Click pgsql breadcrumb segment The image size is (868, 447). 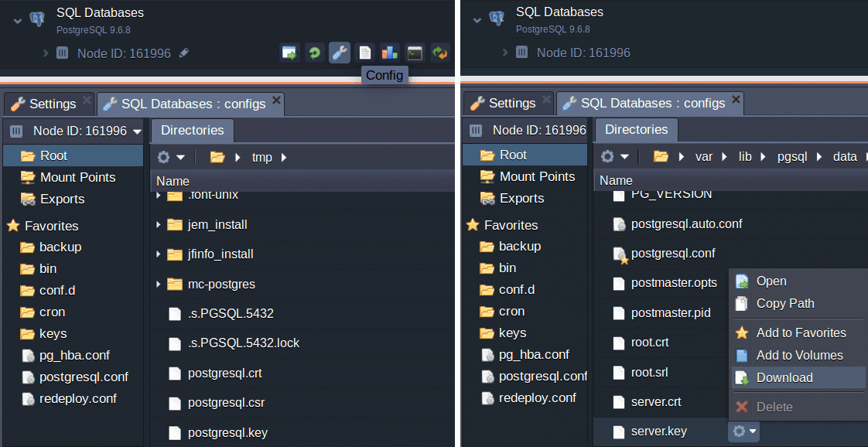click(792, 156)
